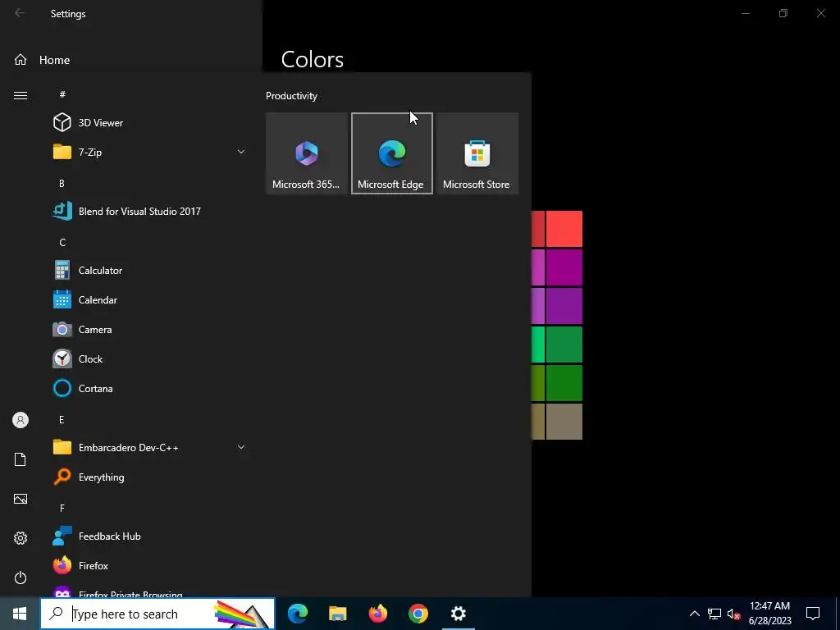Select the purple accent color swatch

564,306
